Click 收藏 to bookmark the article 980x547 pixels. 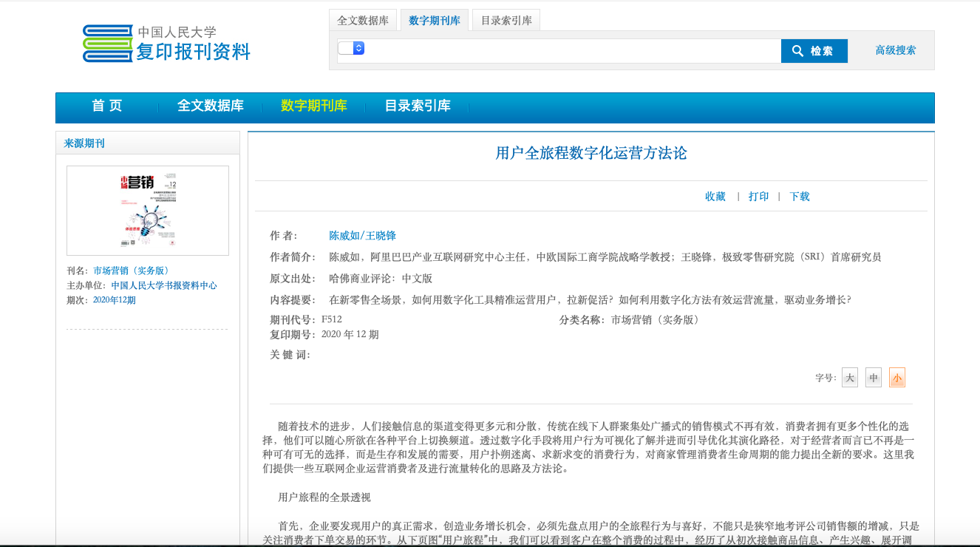click(x=715, y=197)
